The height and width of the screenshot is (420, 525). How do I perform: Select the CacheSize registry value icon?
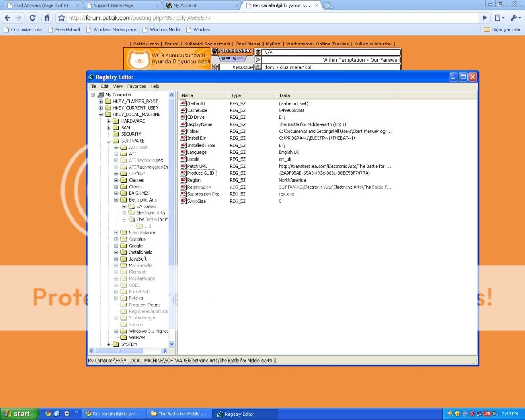[x=183, y=110]
